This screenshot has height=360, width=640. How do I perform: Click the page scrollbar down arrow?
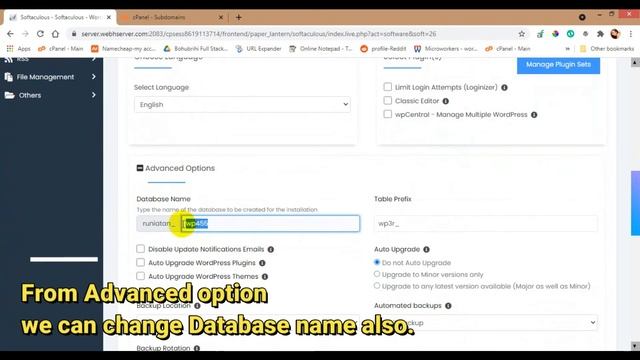[635, 346]
